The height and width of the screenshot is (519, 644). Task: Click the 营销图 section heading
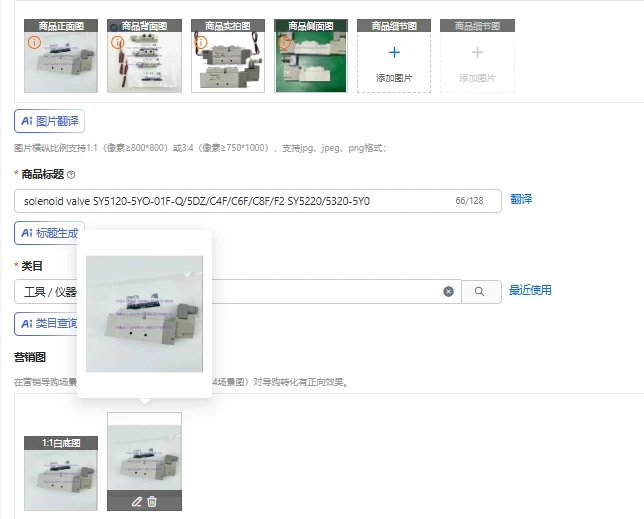30,357
